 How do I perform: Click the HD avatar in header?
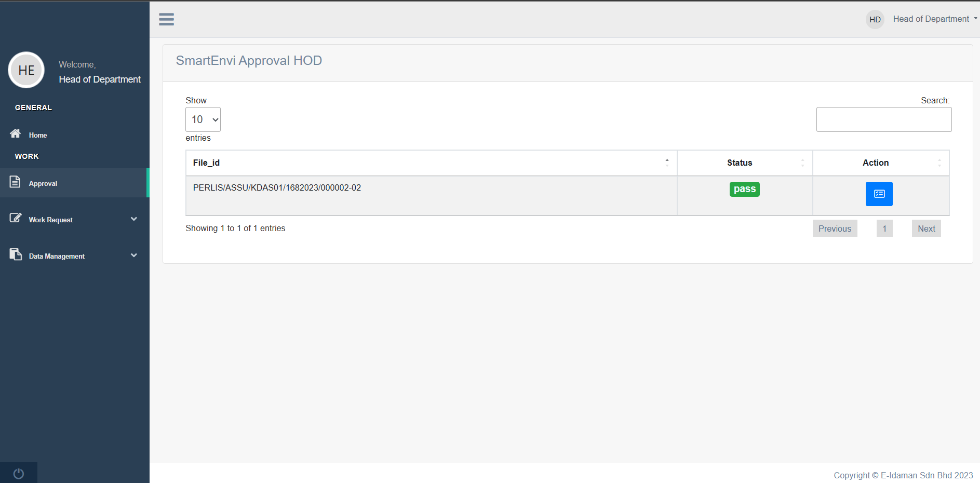[875, 19]
